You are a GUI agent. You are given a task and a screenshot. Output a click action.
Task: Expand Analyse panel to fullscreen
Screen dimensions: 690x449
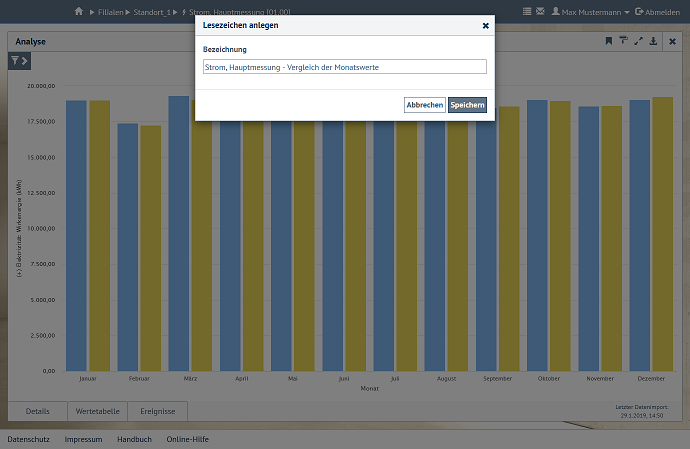click(638, 41)
